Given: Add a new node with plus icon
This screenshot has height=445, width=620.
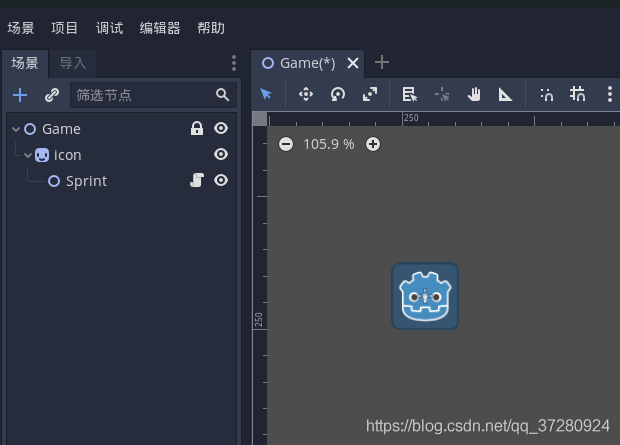Looking at the screenshot, I should pyautogui.click(x=20, y=95).
